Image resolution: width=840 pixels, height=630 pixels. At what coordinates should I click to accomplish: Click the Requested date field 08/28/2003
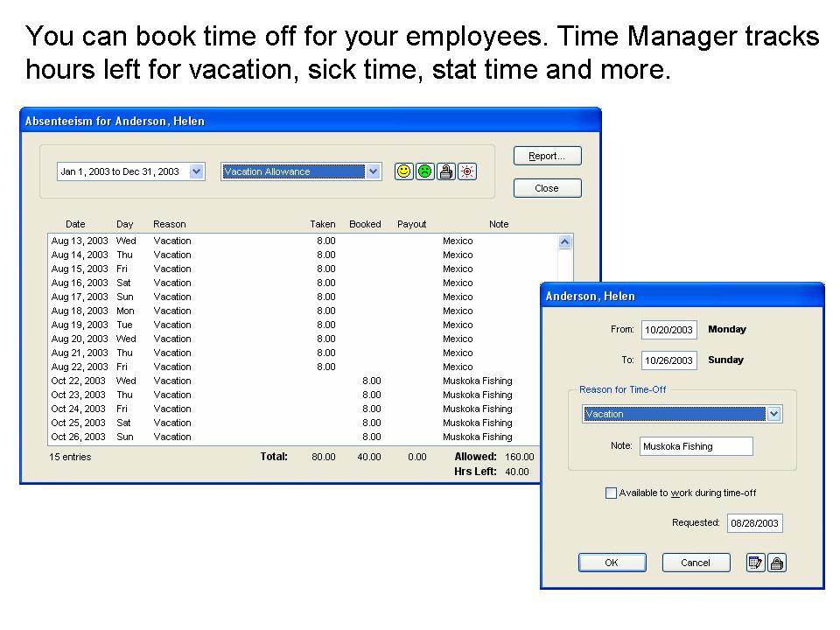point(754,523)
